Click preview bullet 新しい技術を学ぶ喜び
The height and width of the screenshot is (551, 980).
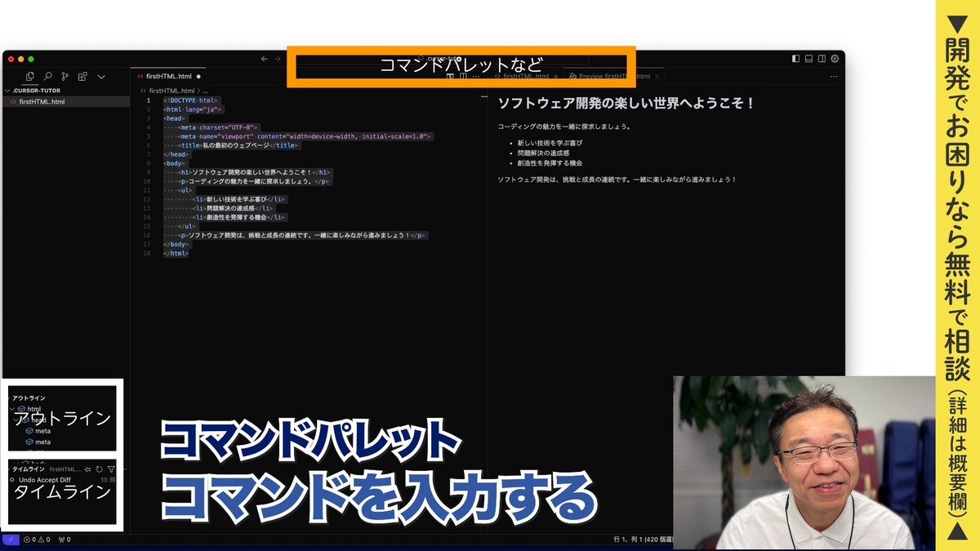coord(550,143)
